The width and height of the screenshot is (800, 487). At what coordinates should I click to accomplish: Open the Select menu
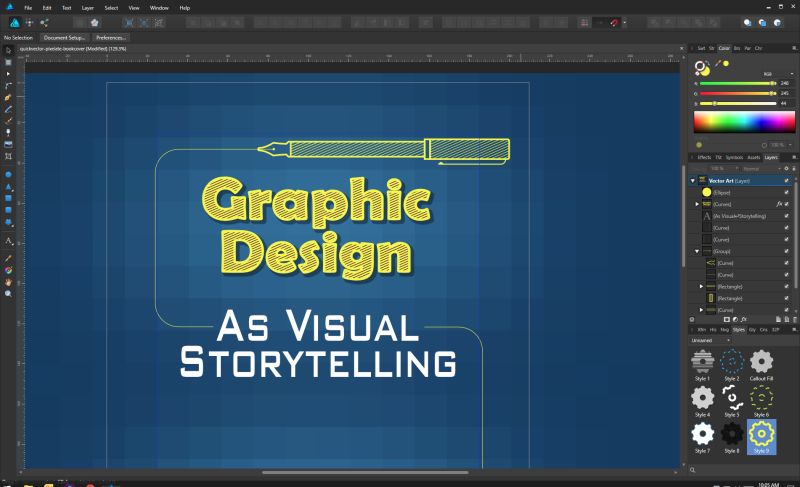tap(111, 8)
